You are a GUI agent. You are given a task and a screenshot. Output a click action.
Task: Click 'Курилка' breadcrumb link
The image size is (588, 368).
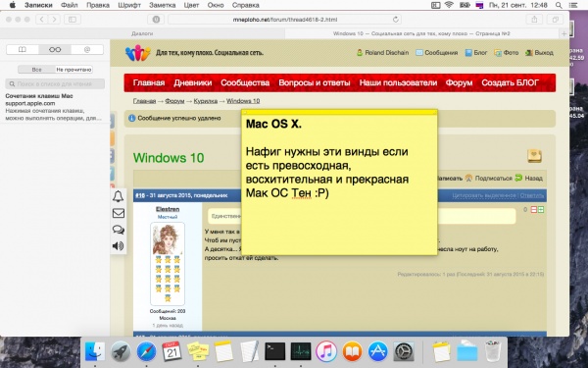[206, 101]
